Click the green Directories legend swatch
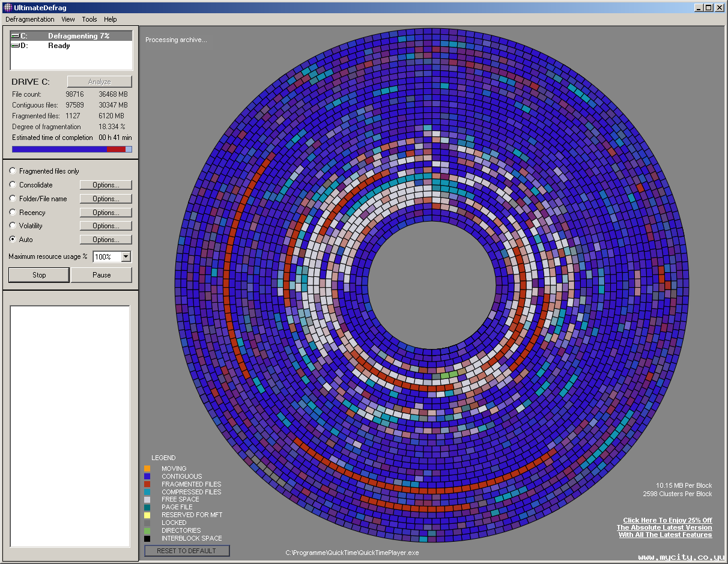 [147, 531]
